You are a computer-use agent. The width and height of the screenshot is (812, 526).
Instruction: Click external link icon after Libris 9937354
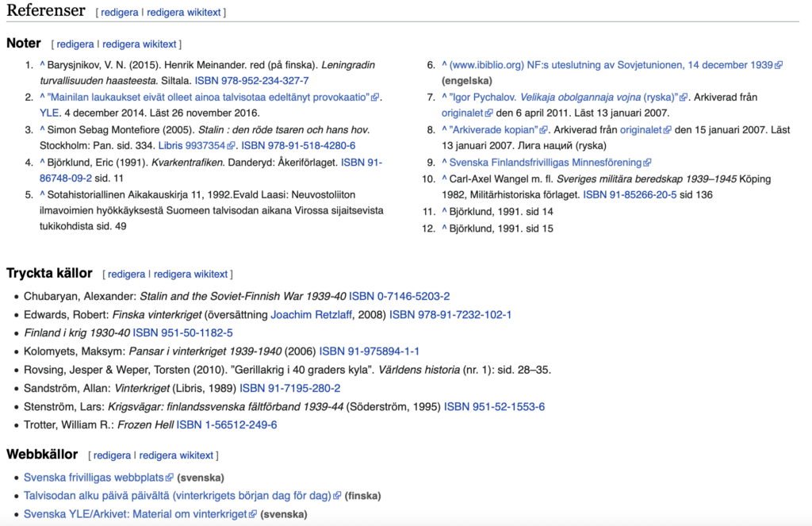point(232,146)
